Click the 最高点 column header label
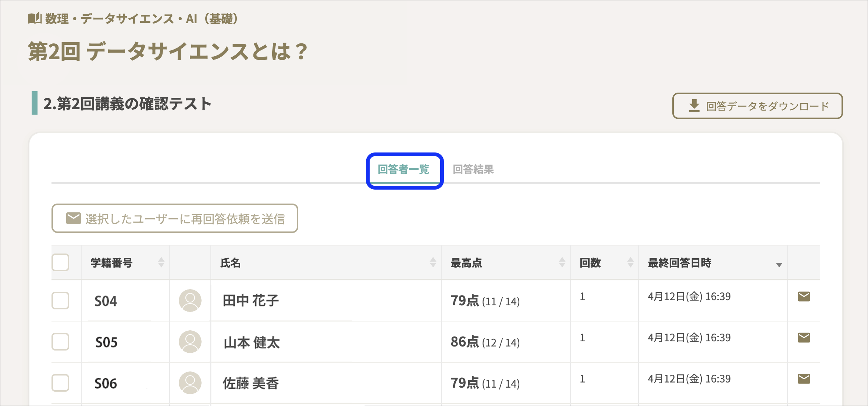The image size is (868, 406). pyautogui.click(x=466, y=263)
